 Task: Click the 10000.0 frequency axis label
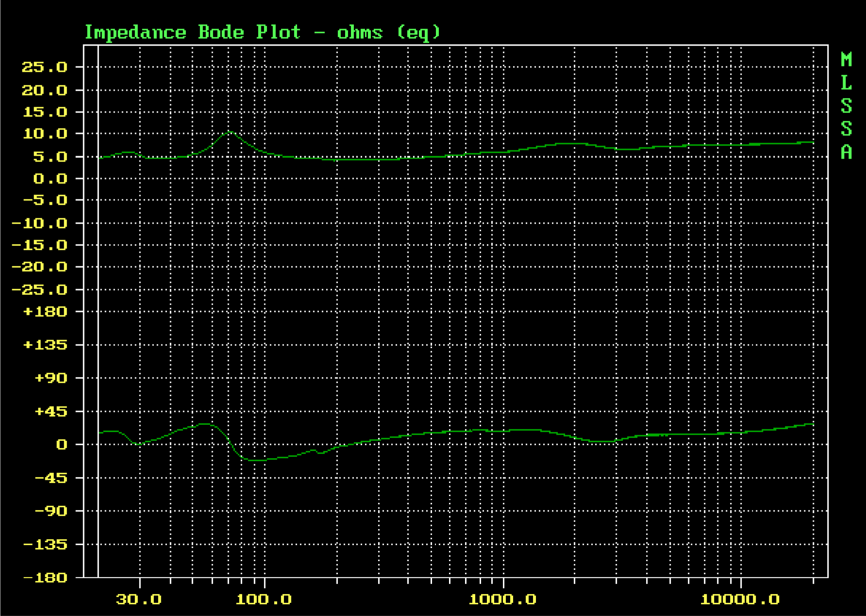[x=740, y=600]
